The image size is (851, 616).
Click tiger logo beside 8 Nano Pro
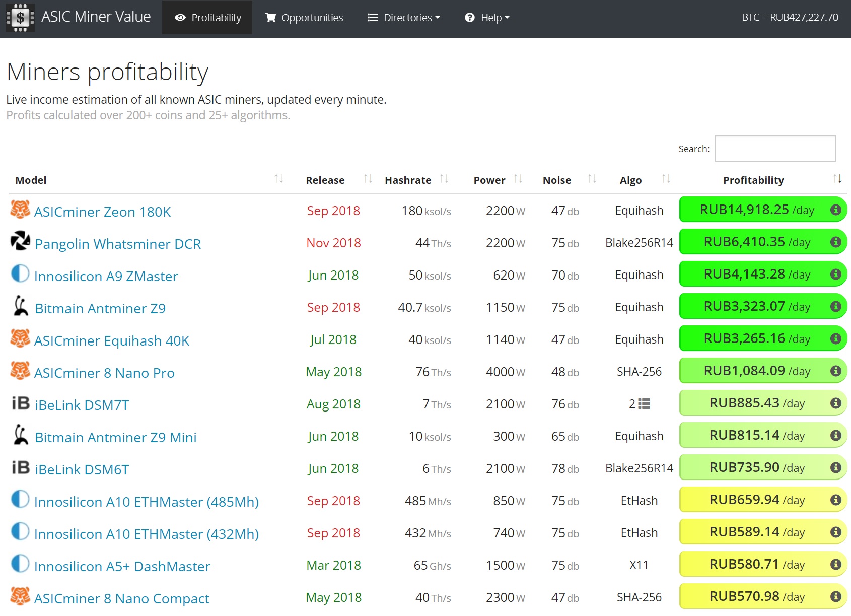tap(20, 370)
